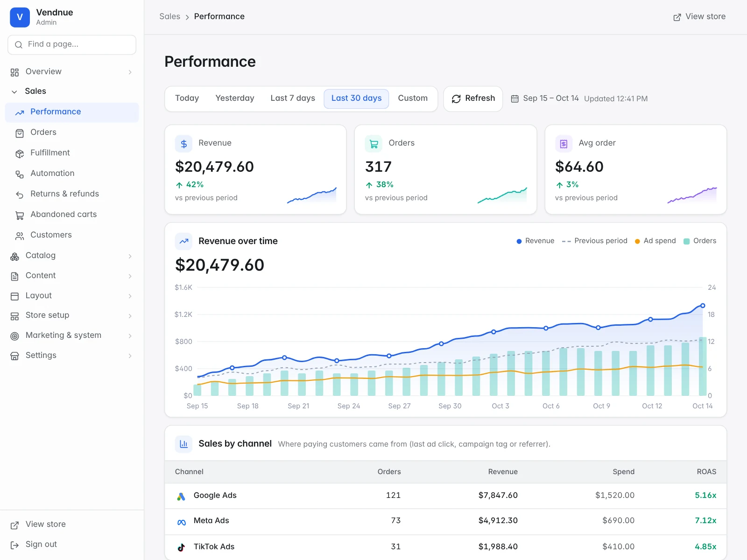Click the Fulfillment box icon
Image resolution: width=747 pixels, height=560 pixels.
20,154
